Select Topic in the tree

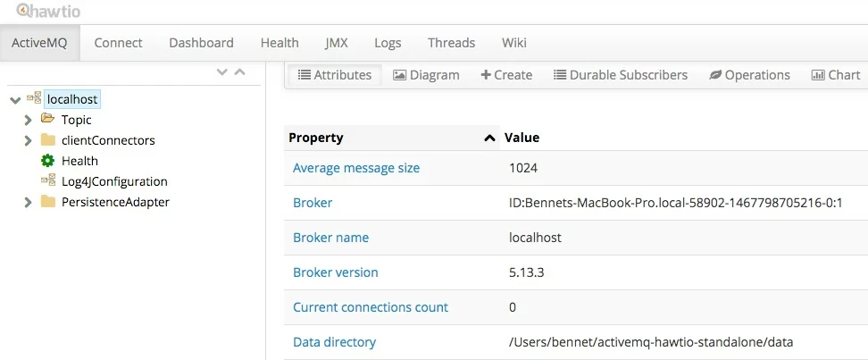pos(77,120)
